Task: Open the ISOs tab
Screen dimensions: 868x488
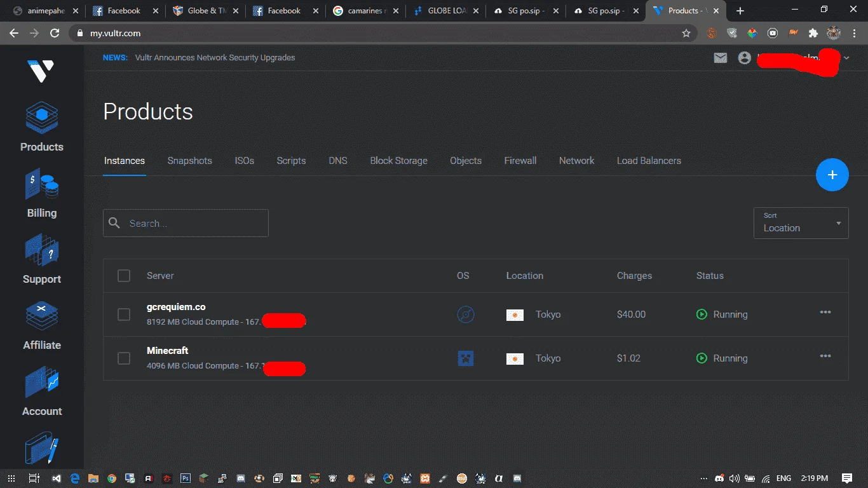Action: (x=245, y=161)
